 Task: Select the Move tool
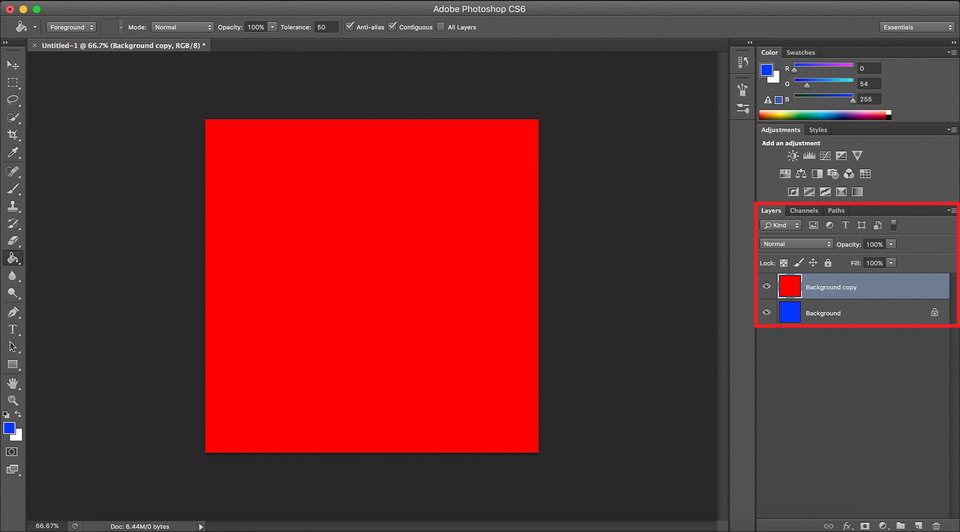tap(13, 65)
